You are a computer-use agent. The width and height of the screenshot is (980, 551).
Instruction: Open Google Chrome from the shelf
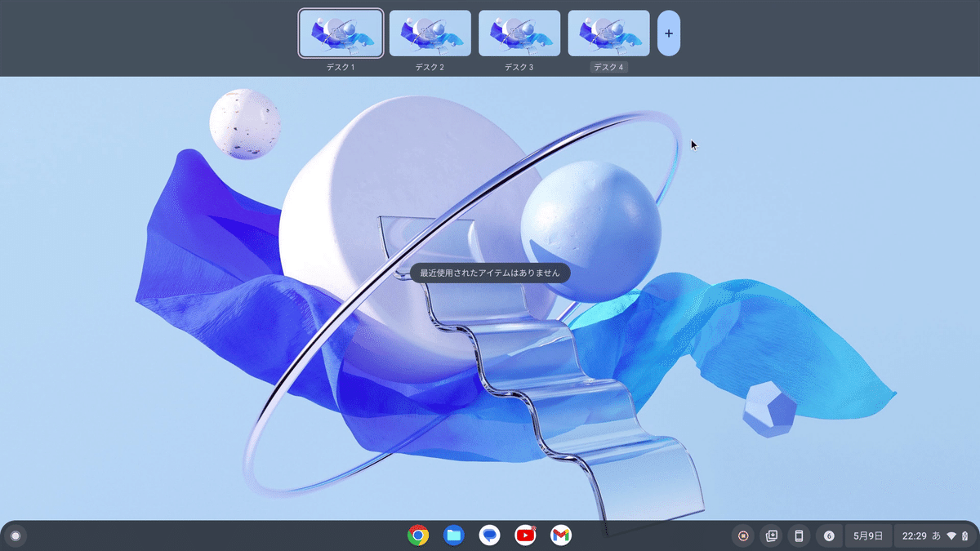418,535
